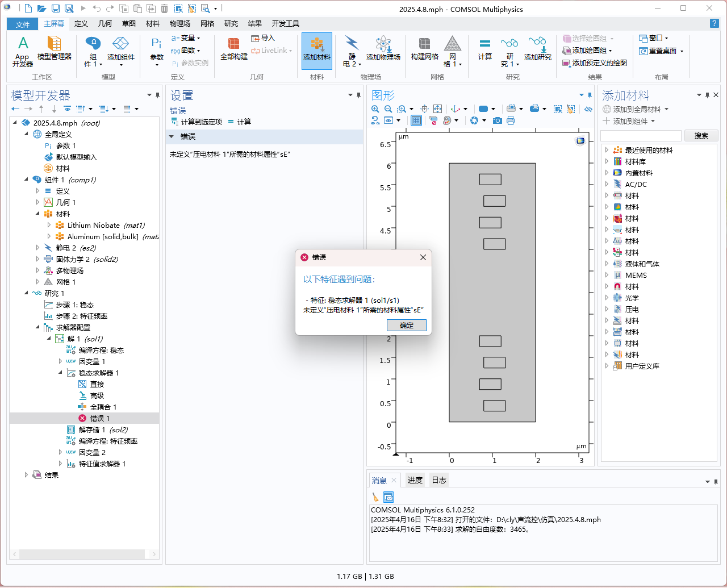Expand the Lithium Niobate material node

point(49,225)
